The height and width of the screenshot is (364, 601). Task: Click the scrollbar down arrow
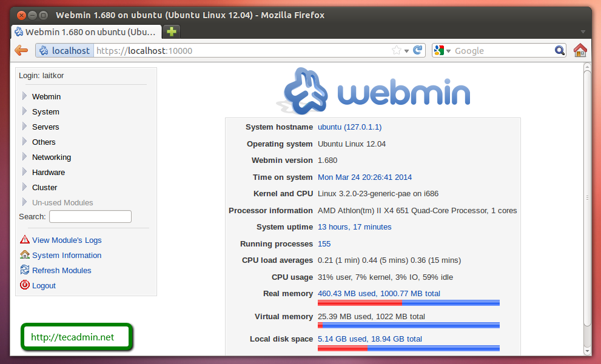pos(587,351)
